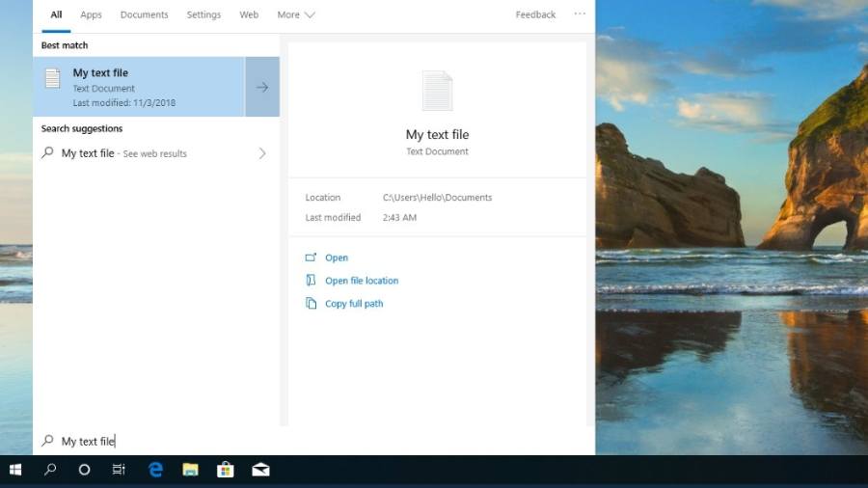The height and width of the screenshot is (488, 868).
Task: Open Task View from taskbar
Action: [119, 470]
